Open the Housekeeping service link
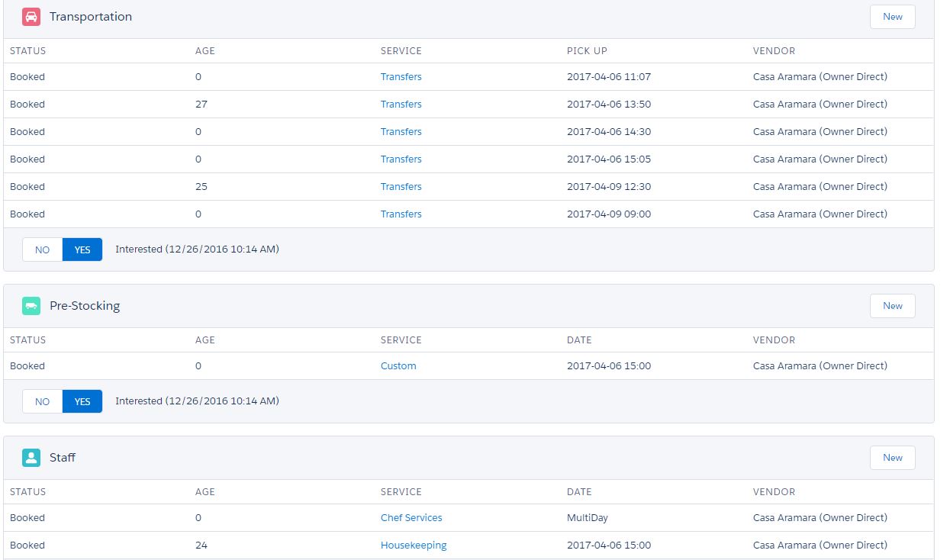 pos(414,546)
